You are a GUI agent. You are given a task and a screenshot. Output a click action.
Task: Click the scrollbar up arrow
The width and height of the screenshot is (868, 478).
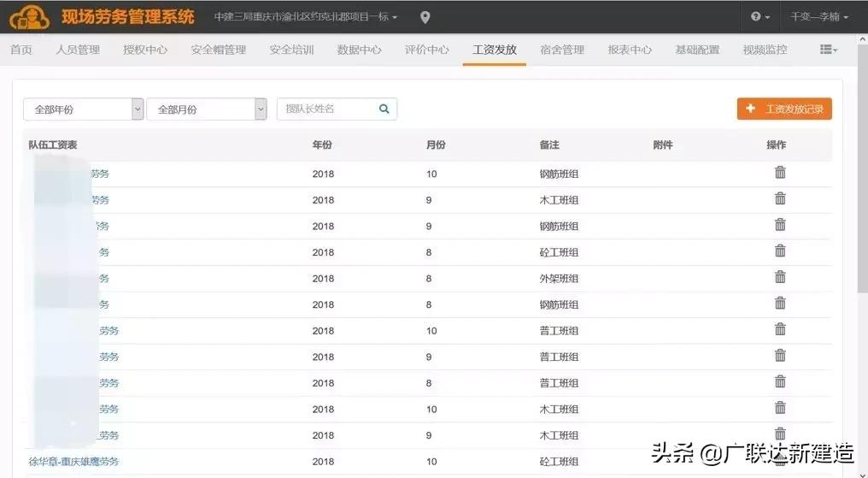[x=863, y=39]
